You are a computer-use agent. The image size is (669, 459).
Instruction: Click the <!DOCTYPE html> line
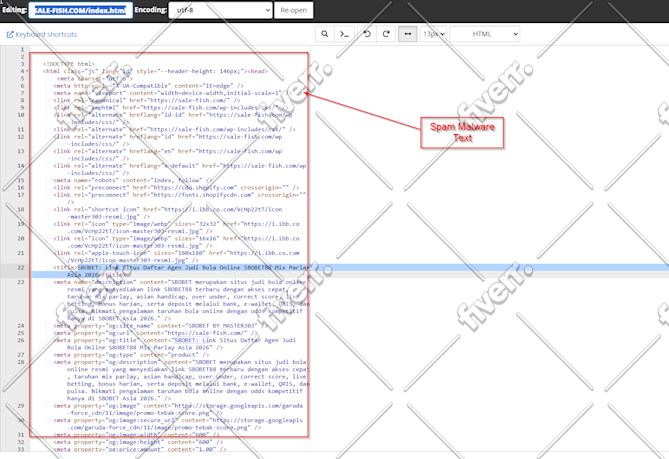coord(69,64)
